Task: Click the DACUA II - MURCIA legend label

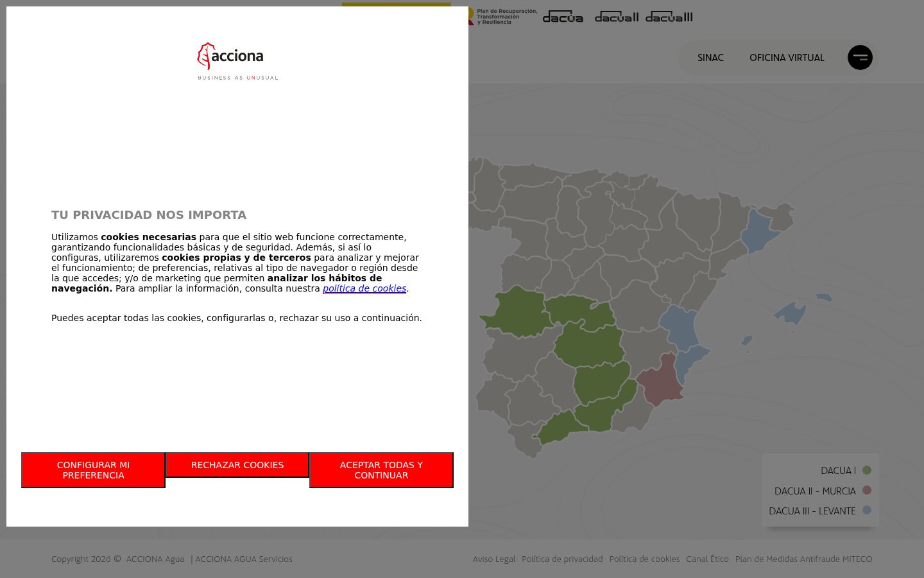Action: click(x=815, y=491)
